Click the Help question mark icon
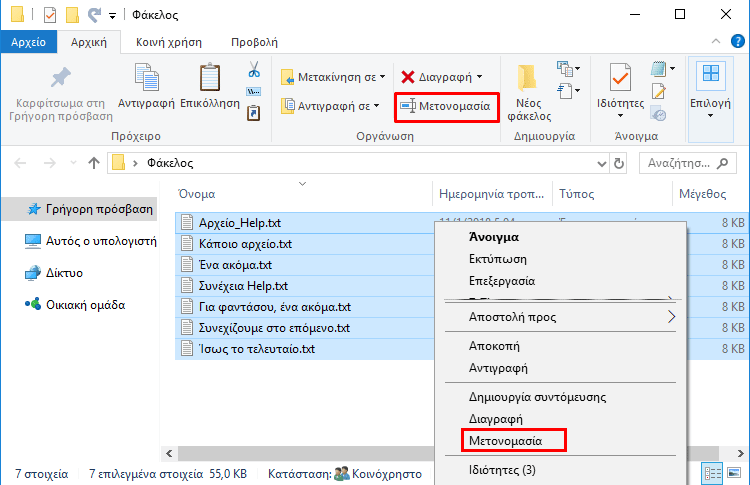Image resolution: width=750 pixels, height=485 pixels. tap(738, 41)
